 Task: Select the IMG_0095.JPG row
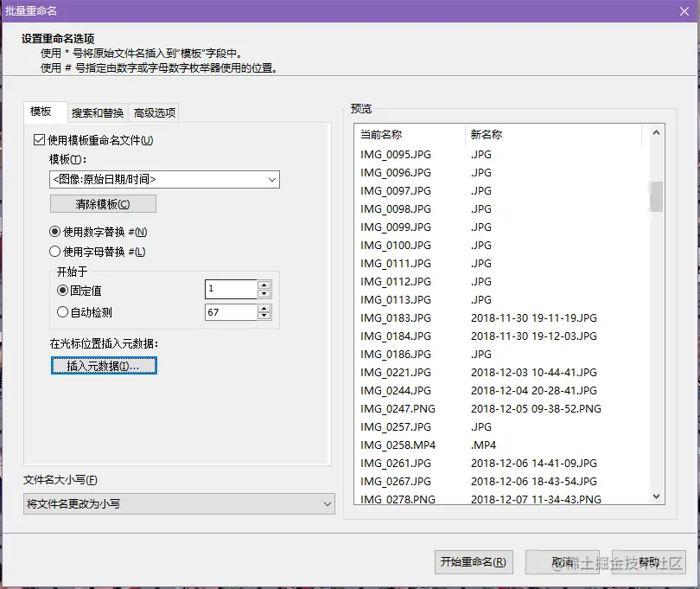502,155
